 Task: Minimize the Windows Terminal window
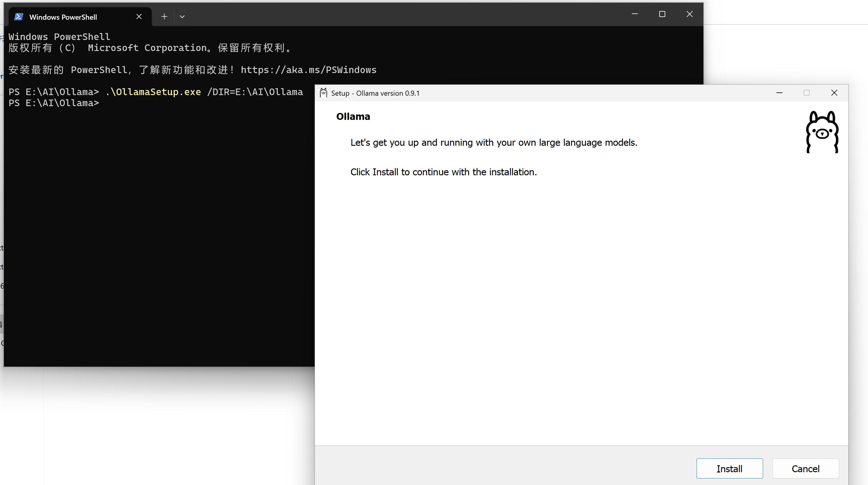635,14
